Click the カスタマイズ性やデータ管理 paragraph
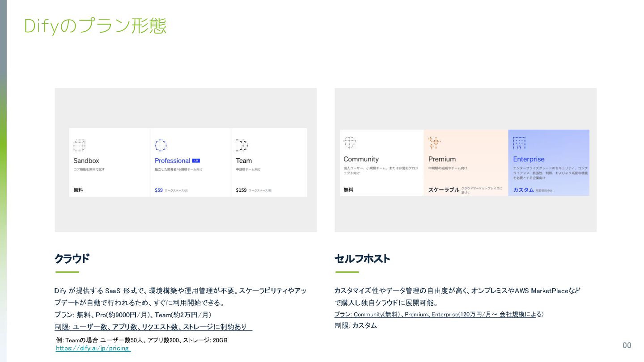The height and width of the screenshot is (362, 644). click(458, 297)
